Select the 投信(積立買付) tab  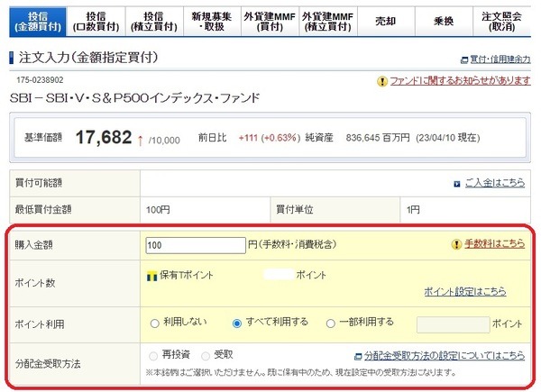[154, 22]
